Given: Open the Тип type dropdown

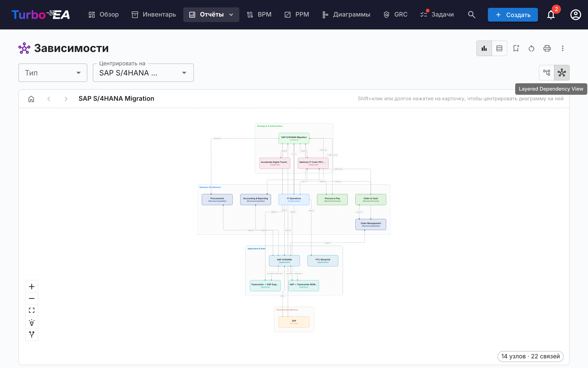Looking at the screenshot, I should pos(53,73).
